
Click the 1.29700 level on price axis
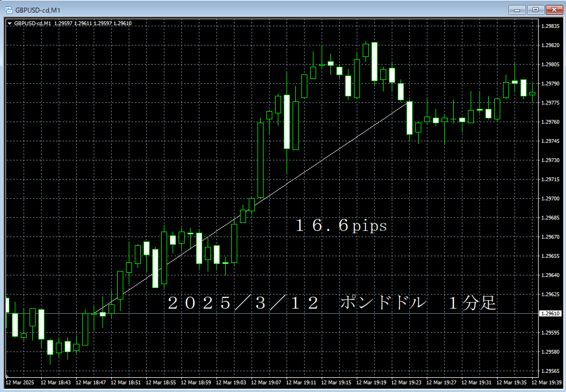point(550,199)
